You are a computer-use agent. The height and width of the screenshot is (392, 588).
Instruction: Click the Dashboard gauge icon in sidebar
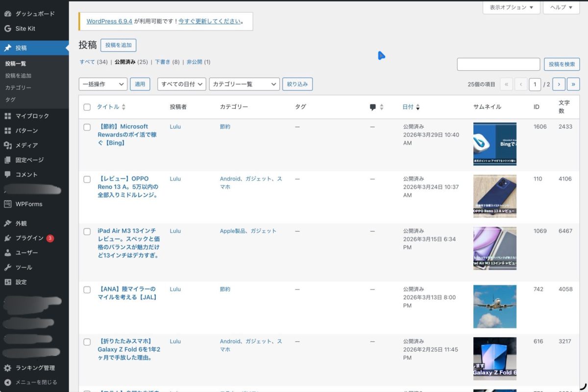coord(7,14)
